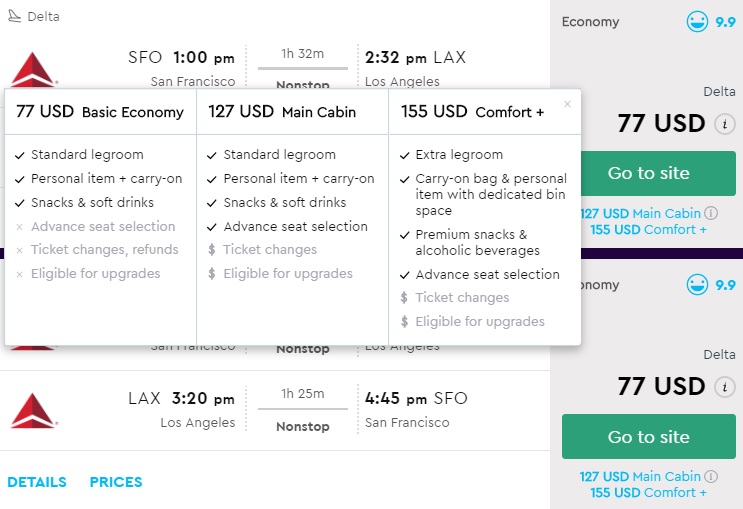Click info icon next to bottom Main Cabin

click(711, 477)
